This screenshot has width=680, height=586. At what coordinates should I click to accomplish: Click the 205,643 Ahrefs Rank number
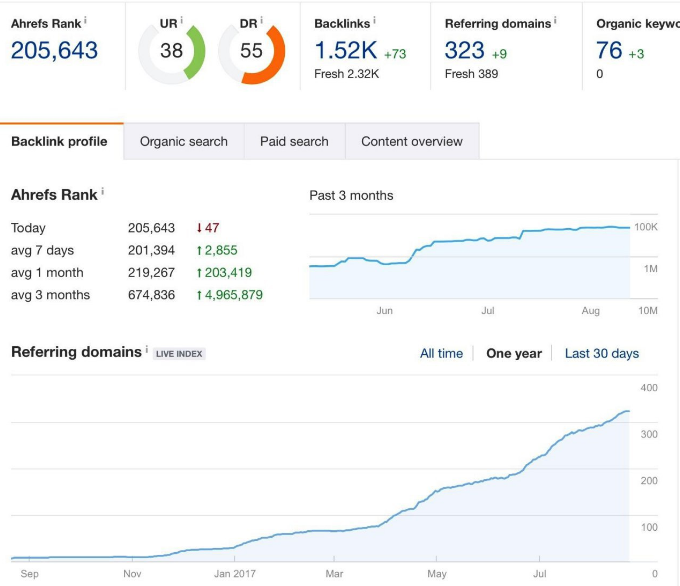[x=54, y=50]
